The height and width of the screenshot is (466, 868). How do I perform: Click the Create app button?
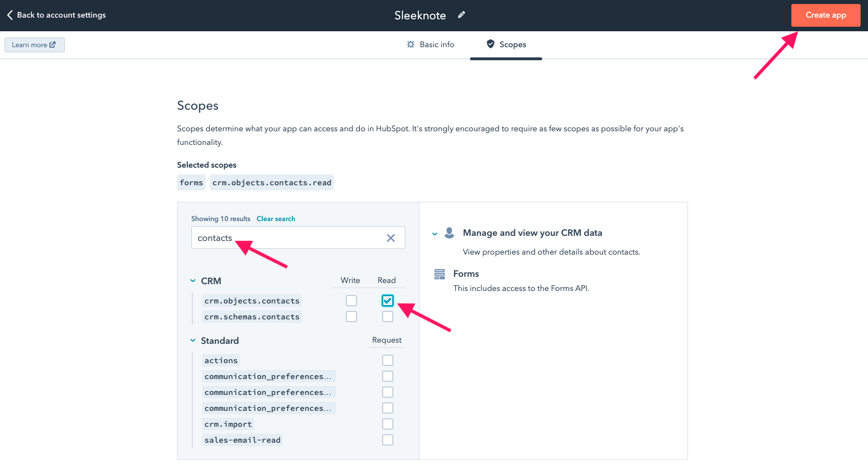(x=825, y=15)
